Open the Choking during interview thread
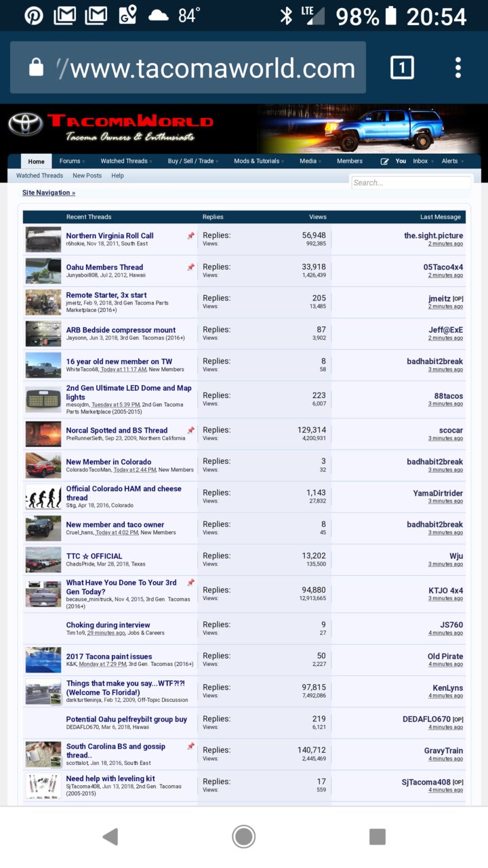 (108, 625)
